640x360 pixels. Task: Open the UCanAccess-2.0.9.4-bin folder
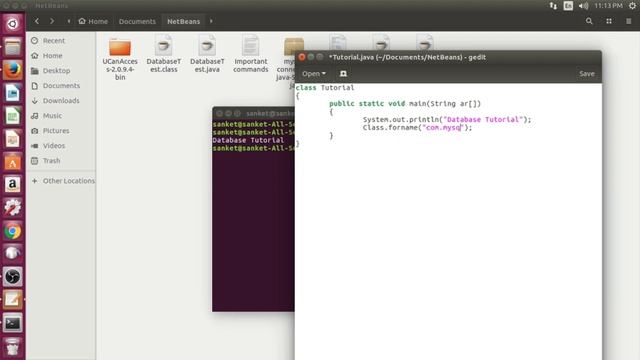tap(120, 58)
